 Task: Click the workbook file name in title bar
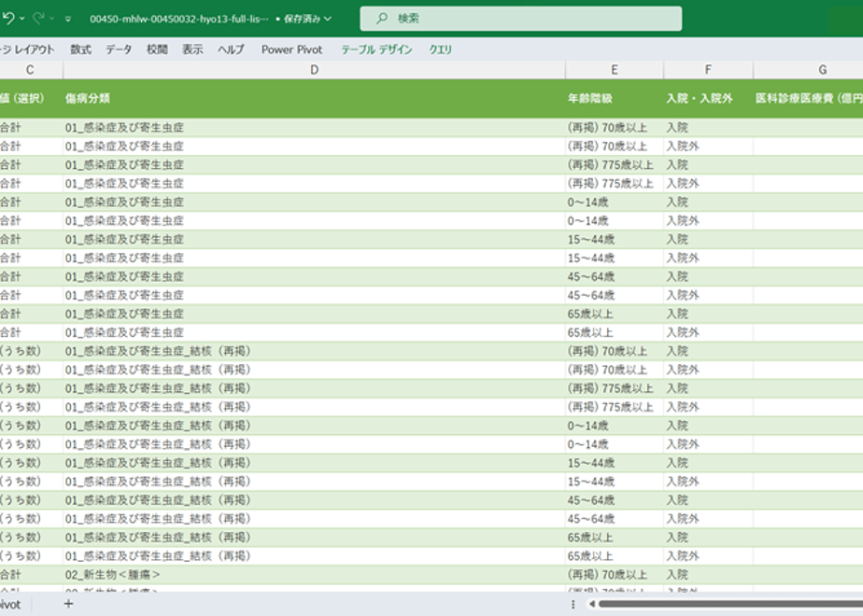point(179,19)
